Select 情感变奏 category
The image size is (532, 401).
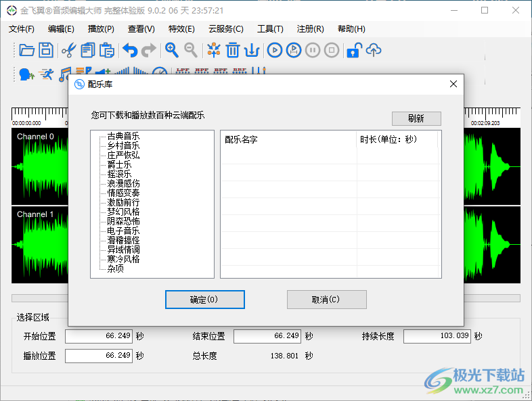pos(123,193)
